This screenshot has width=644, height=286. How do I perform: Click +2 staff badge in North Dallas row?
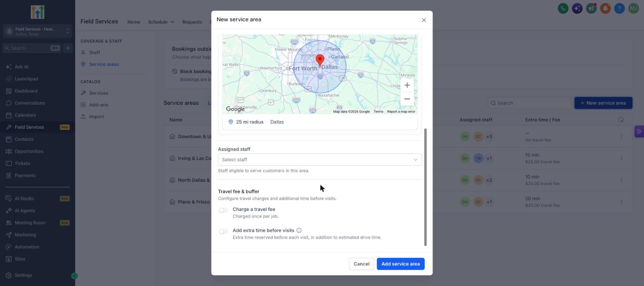(x=489, y=180)
